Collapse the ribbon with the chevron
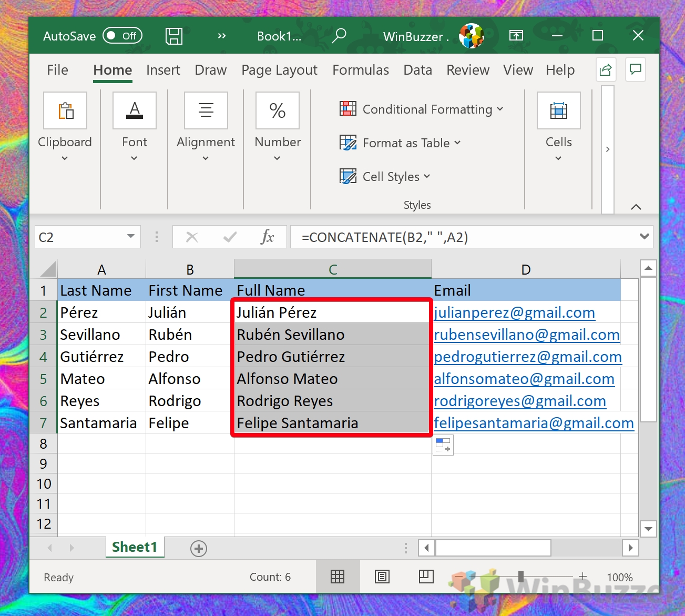This screenshot has width=685, height=616. pyautogui.click(x=636, y=207)
